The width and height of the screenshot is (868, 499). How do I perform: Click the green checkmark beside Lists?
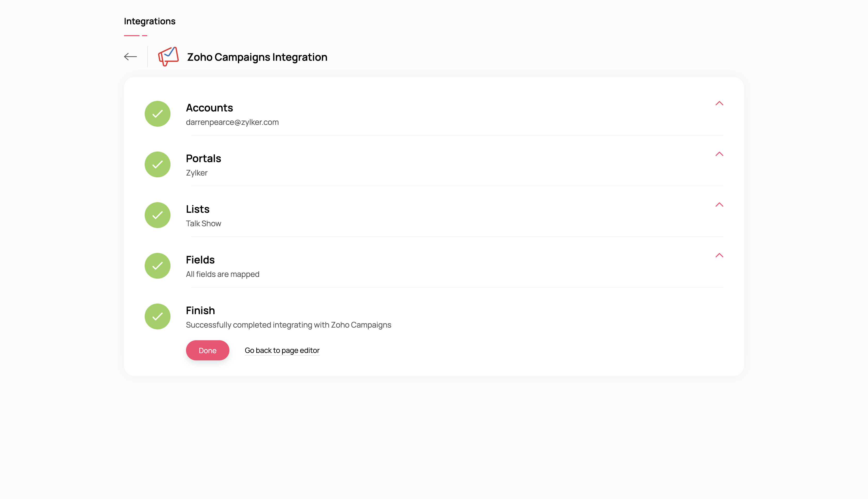click(x=158, y=215)
